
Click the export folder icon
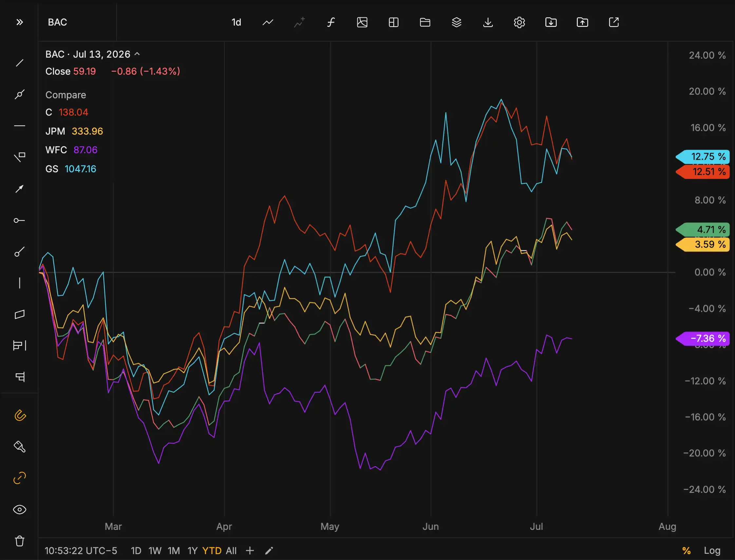pyautogui.click(x=582, y=22)
